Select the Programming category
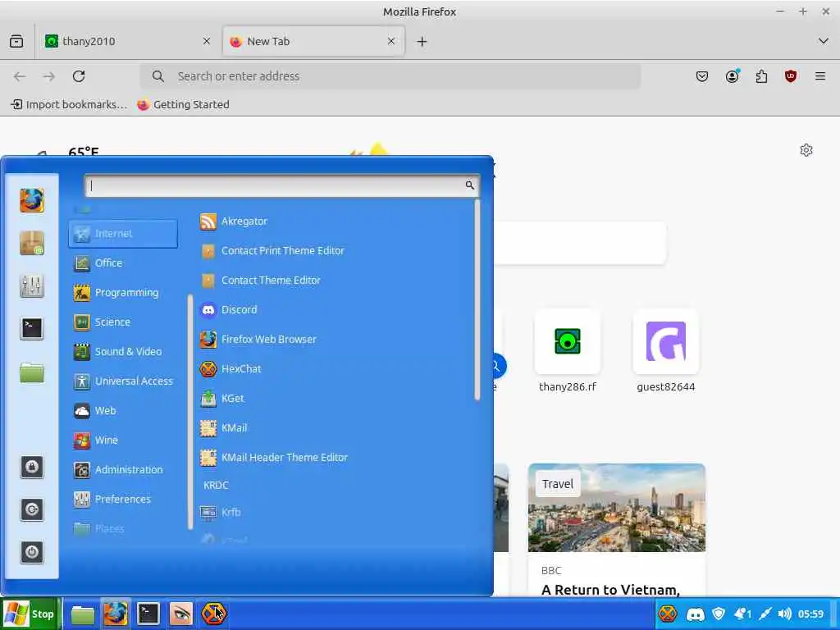Image resolution: width=840 pixels, height=630 pixels. coord(116,293)
